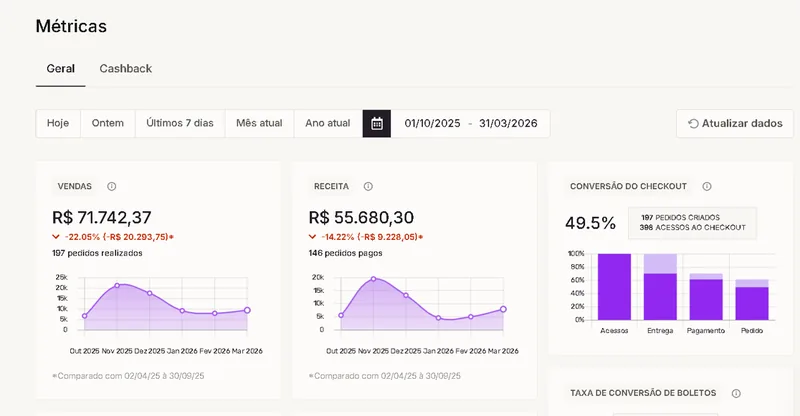Click the Fev 2026 point on Receita chart
This screenshot has height=416, width=800.
point(470,316)
